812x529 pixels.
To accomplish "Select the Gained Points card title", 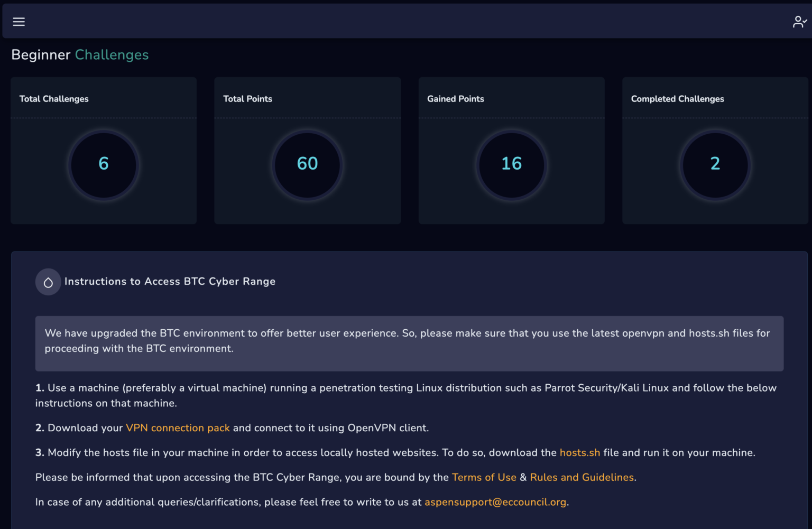I will [x=455, y=99].
